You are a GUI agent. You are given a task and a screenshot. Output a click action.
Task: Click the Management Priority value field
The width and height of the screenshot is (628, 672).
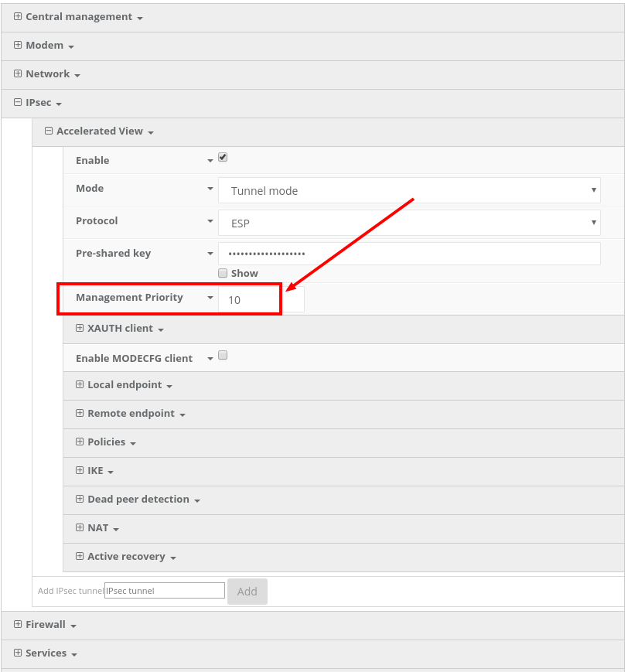point(261,300)
